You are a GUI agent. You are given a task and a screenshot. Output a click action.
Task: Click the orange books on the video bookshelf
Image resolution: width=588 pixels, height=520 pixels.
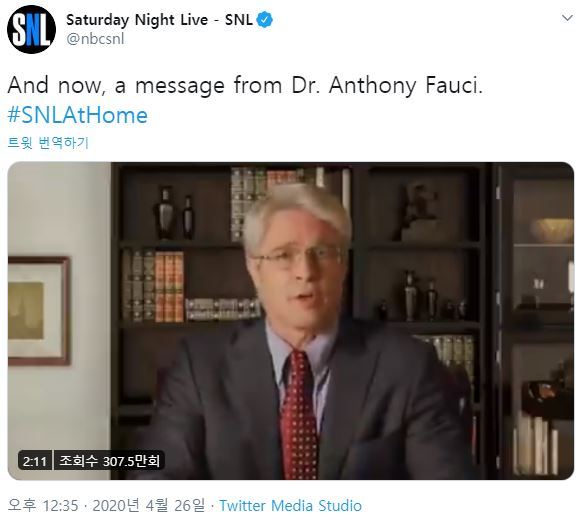(x=170, y=287)
